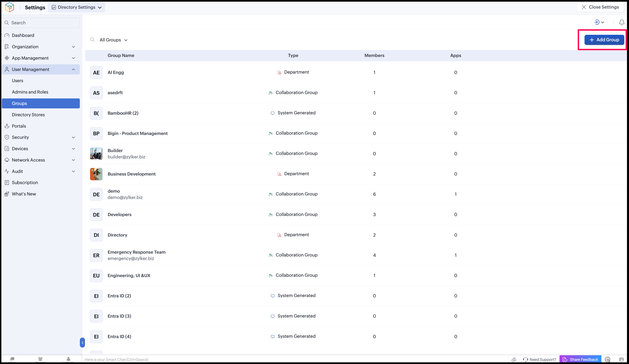Click the App Management icon
Viewport: 629px width, 364px height.
coord(7,58)
